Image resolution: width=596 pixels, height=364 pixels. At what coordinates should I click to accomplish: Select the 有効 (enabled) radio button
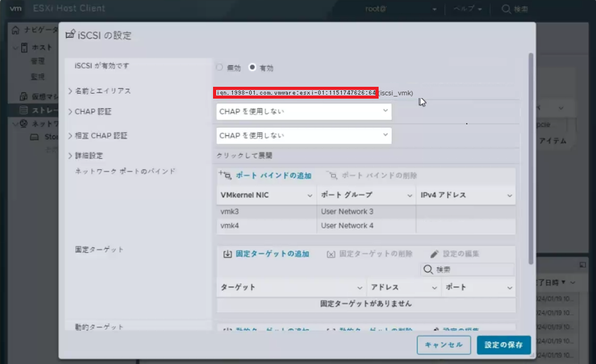[x=252, y=67]
